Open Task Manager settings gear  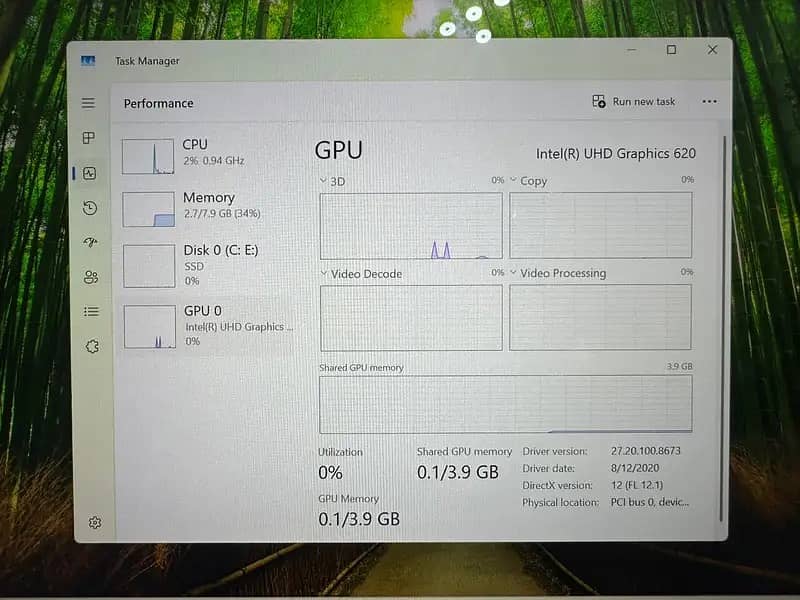(94, 522)
